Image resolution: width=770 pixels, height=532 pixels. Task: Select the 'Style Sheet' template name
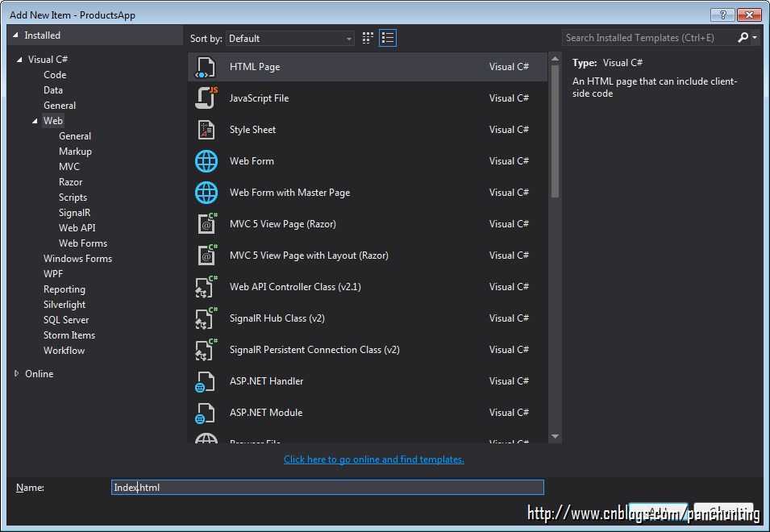coord(252,130)
